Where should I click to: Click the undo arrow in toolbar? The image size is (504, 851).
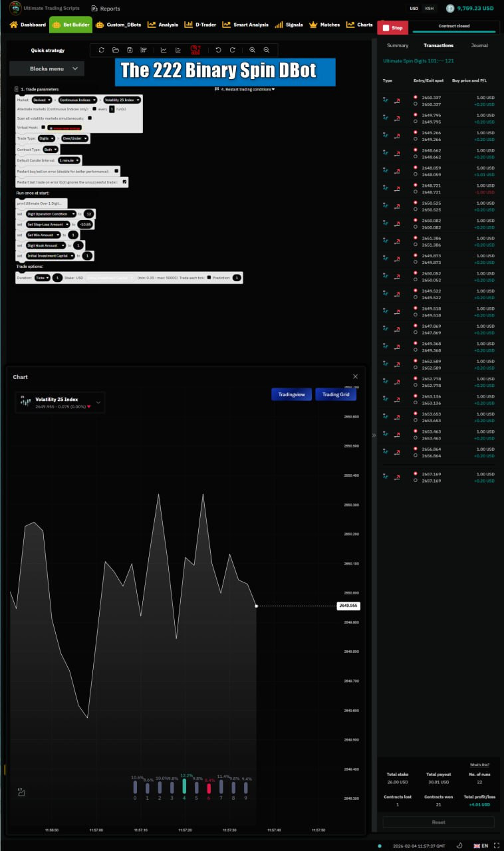pyautogui.click(x=218, y=50)
